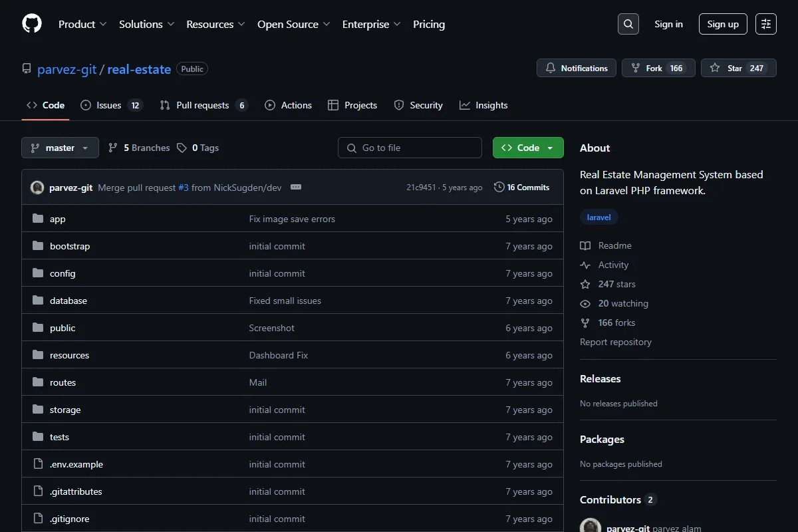Switch to the Pull requests tab

(204, 105)
